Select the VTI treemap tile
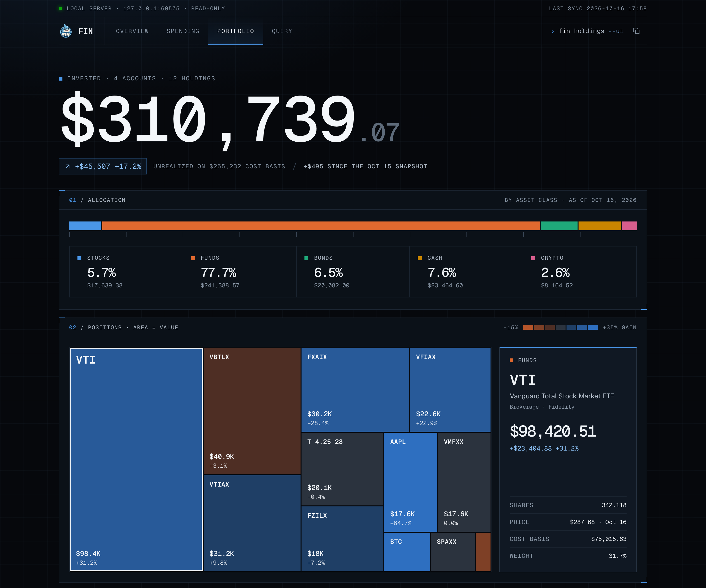 point(136,459)
